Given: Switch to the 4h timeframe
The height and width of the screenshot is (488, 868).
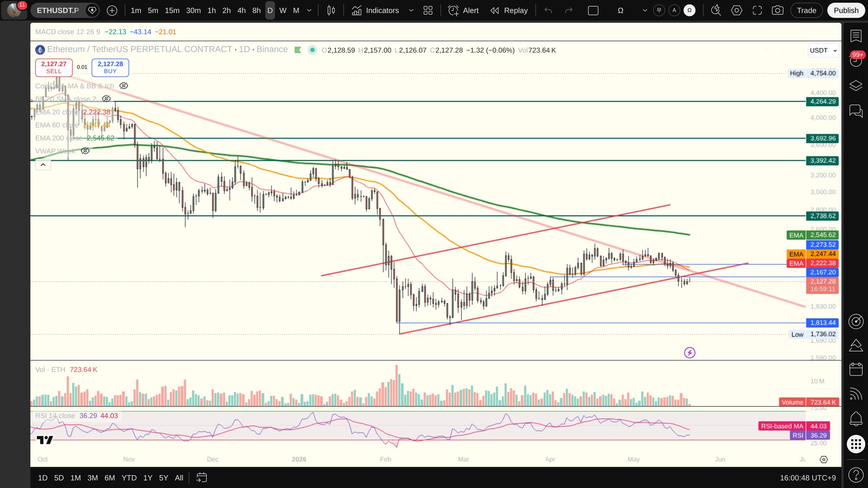Looking at the screenshot, I should [x=241, y=10].
